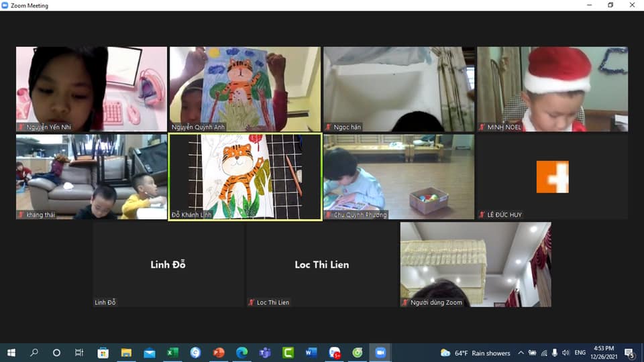Viewport: 644px width, 362px height.
Task: Open Word from the taskbar
Action: tap(311, 353)
